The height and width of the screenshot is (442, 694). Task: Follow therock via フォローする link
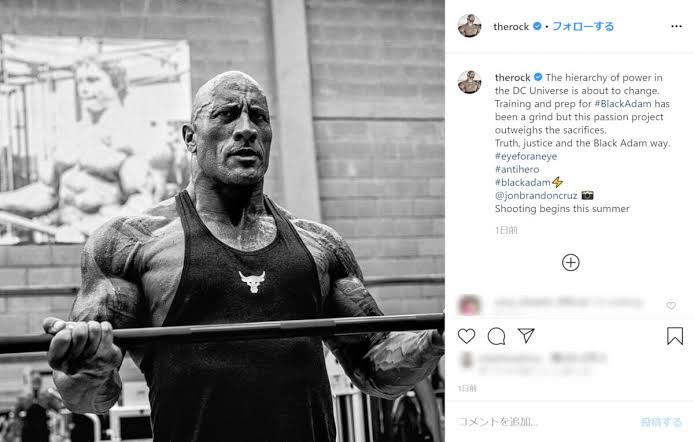tap(583, 27)
